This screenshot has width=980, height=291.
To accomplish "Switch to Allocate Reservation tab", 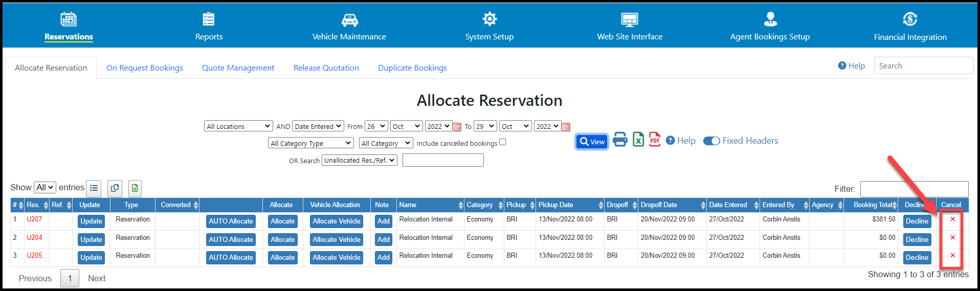I will tap(51, 68).
